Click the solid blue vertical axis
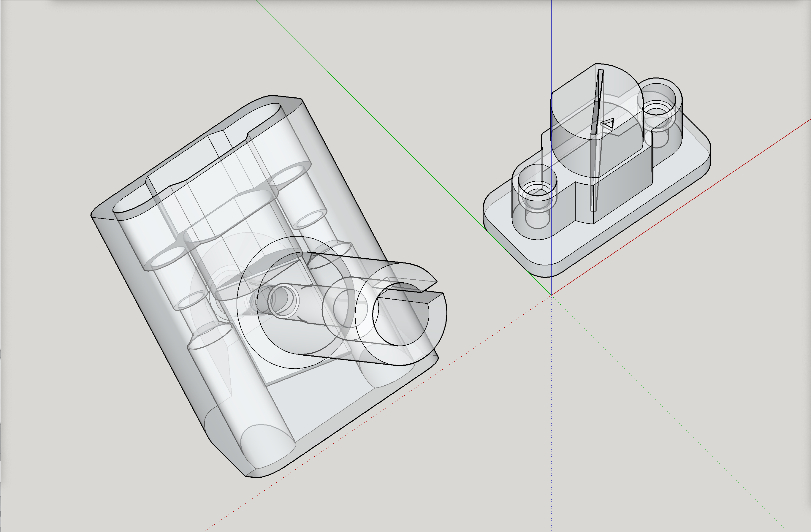811x532 pixels. click(551, 41)
